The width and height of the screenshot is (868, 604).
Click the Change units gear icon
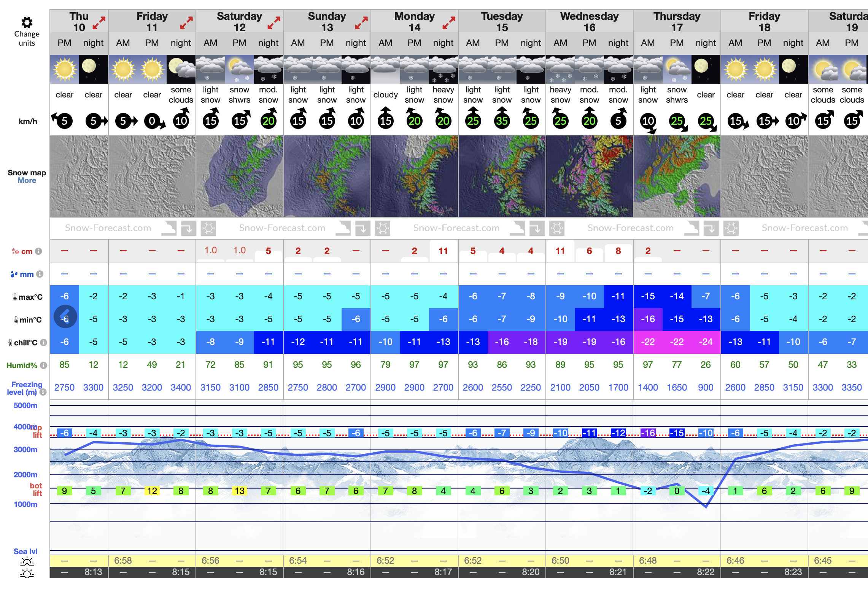tap(27, 22)
